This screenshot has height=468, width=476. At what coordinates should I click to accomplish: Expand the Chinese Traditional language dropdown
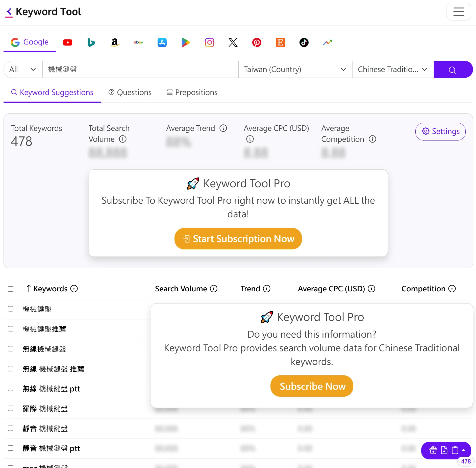pyautogui.click(x=392, y=69)
